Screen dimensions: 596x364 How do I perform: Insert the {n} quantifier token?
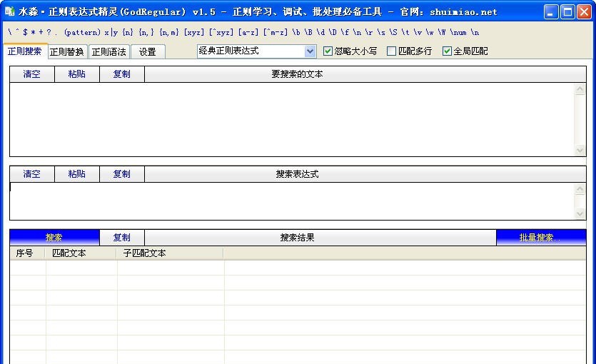pyautogui.click(x=128, y=32)
